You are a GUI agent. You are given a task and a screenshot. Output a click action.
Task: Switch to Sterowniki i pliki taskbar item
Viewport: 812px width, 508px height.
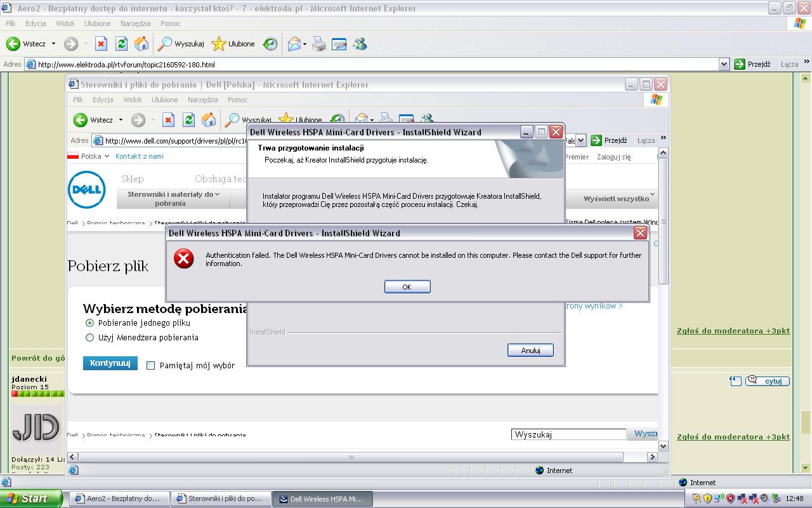pyautogui.click(x=221, y=499)
